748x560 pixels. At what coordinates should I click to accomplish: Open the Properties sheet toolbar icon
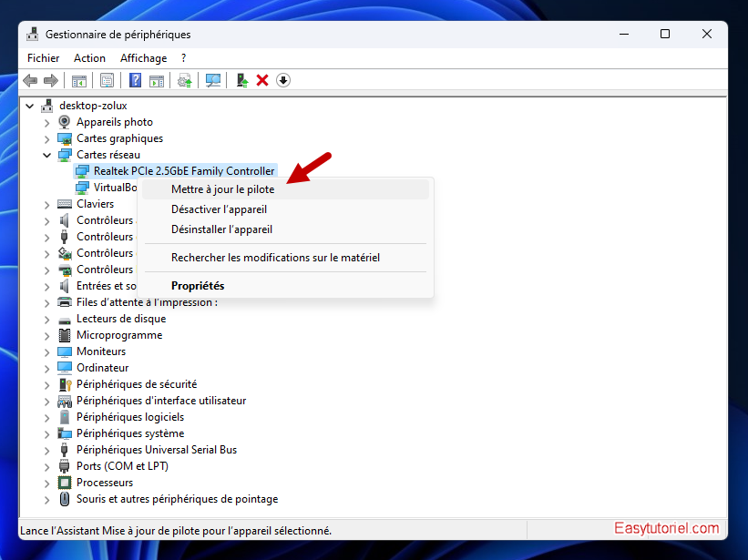point(107,80)
